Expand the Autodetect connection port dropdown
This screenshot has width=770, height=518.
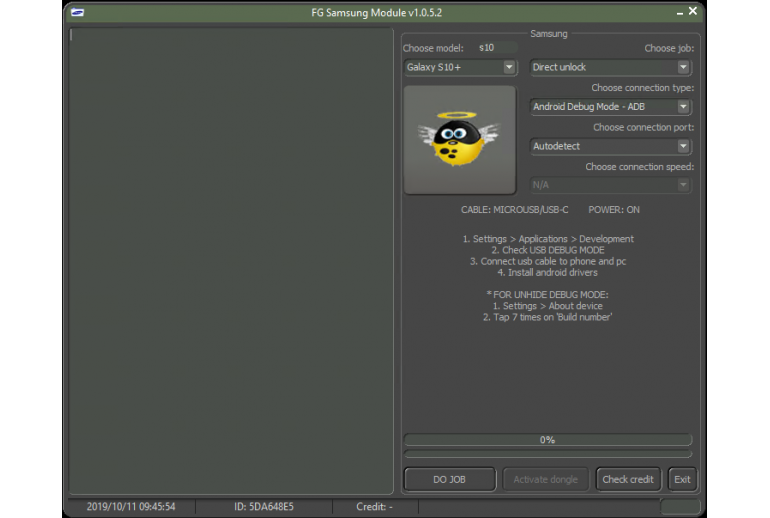tap(611, 146)
